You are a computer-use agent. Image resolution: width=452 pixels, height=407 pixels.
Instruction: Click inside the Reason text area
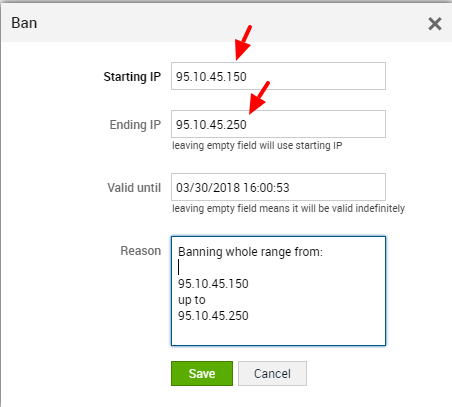point(278,291)
